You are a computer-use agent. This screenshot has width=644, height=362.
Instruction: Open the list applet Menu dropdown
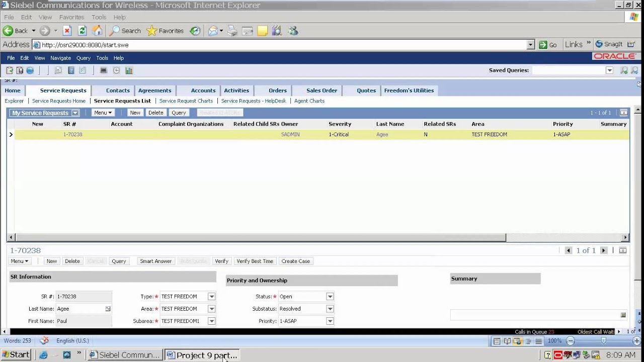coord(103,113)
